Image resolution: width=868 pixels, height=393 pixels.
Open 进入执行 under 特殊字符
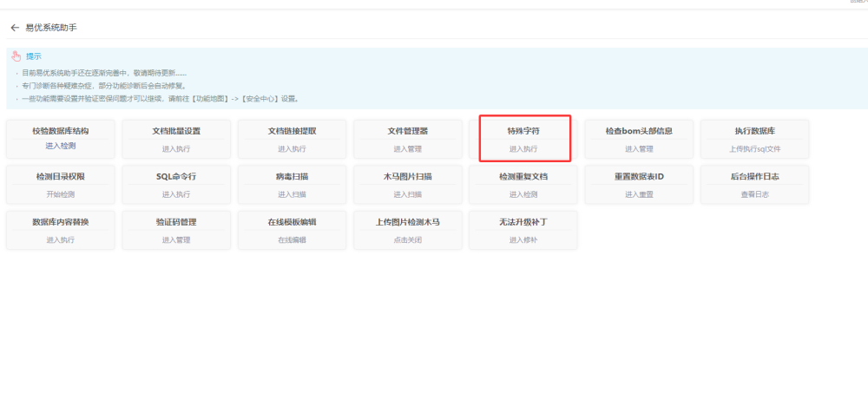(x=523, y=149)
